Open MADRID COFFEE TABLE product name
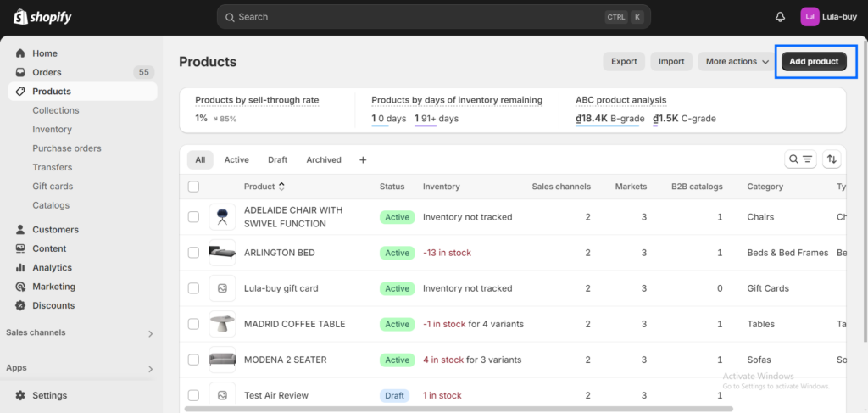 294,325
